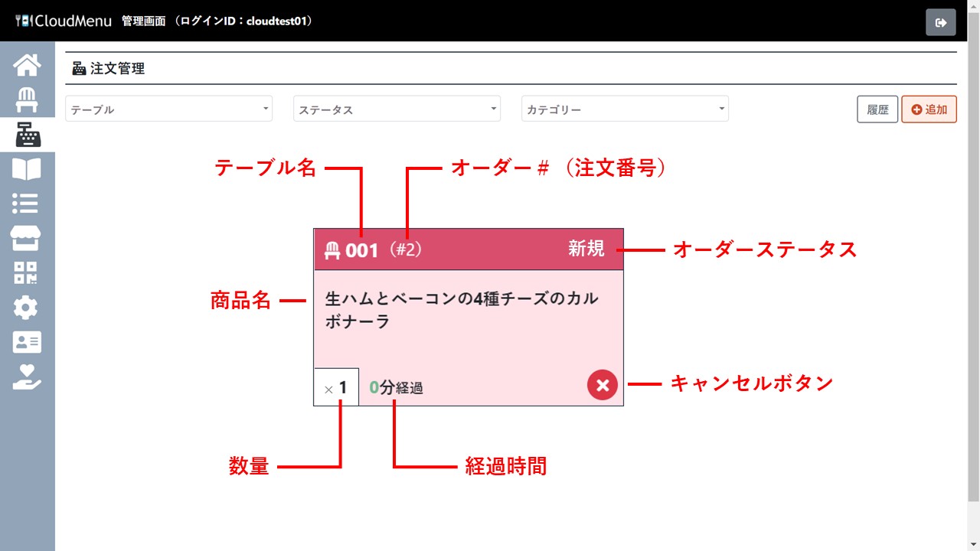This screenshot has width=980, height=551.
Task: Open the list icon in sidebar
Action: (27, 204)
